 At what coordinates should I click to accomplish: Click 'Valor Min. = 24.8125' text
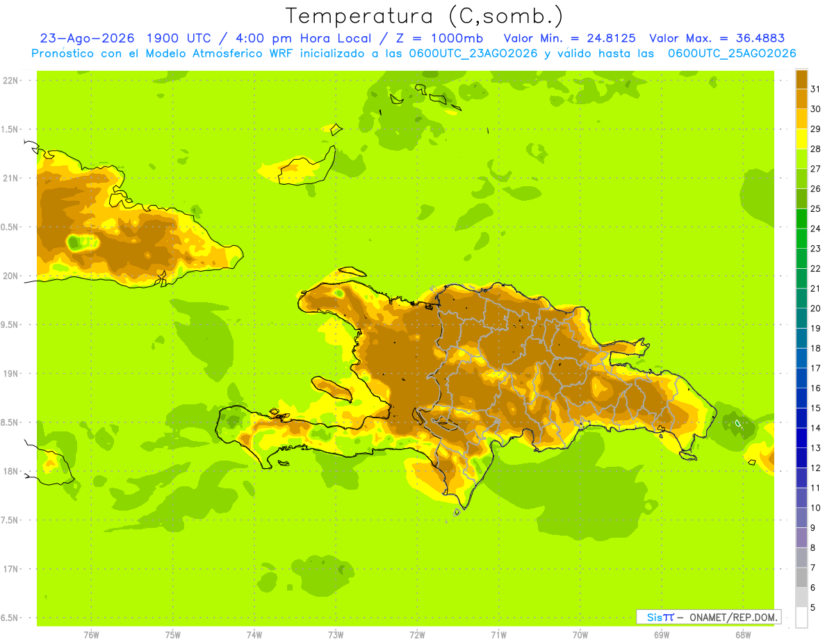(571, 38)
